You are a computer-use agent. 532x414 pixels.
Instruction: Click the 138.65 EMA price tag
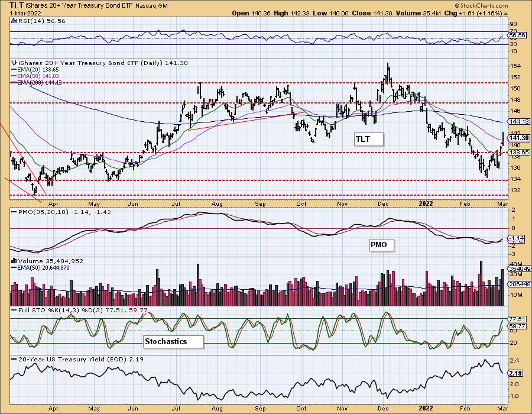[519, 153]
